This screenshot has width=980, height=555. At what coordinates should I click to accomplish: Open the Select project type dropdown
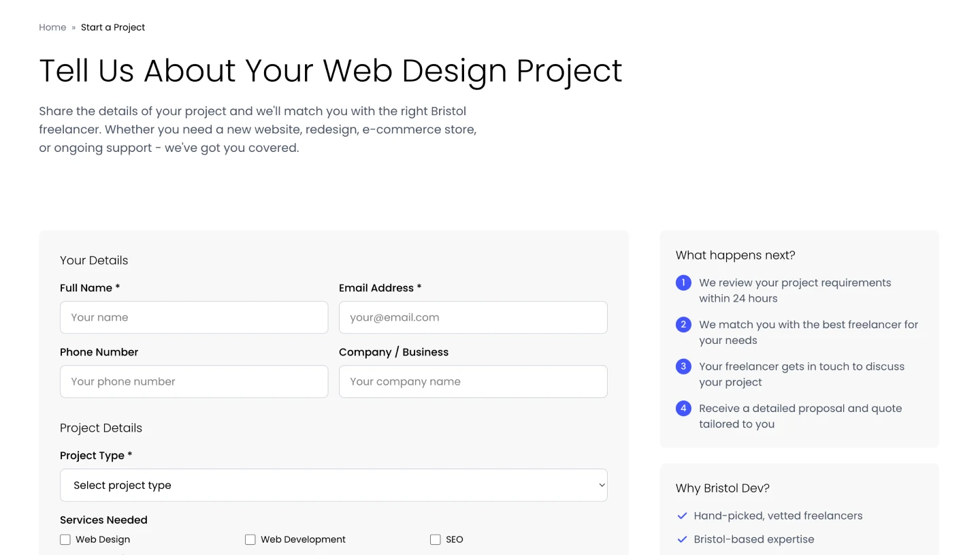tap(333, 486)
